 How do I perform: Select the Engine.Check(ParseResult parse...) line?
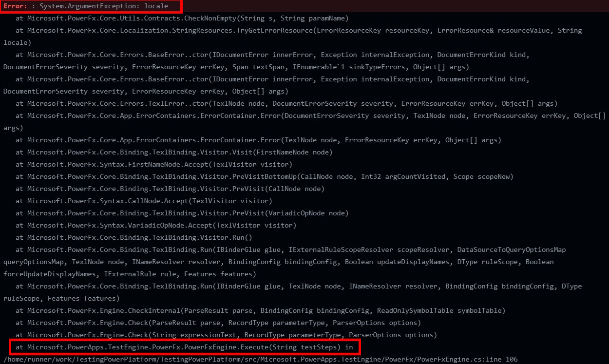coord(218,323)
